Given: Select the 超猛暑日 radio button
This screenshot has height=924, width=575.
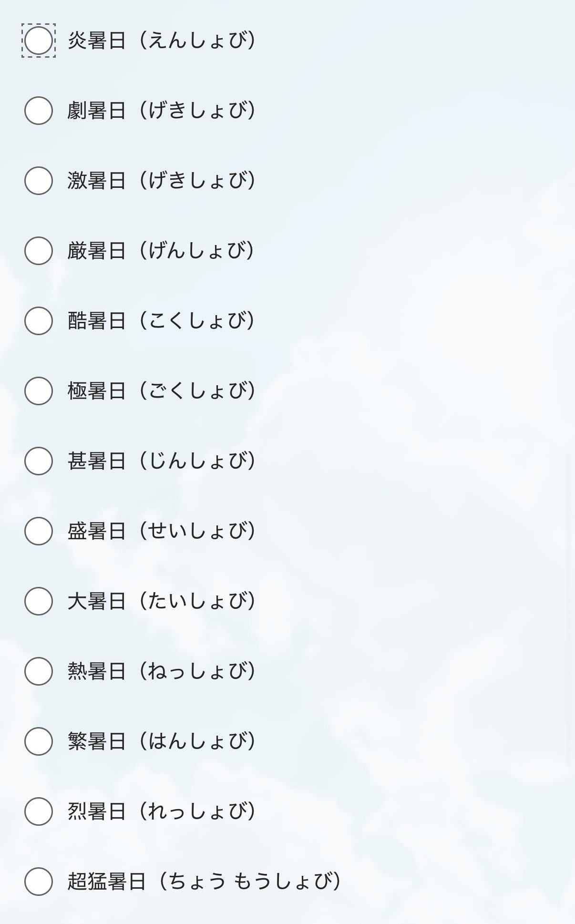Looking at the screenshot, I should (x=38, y=882).
